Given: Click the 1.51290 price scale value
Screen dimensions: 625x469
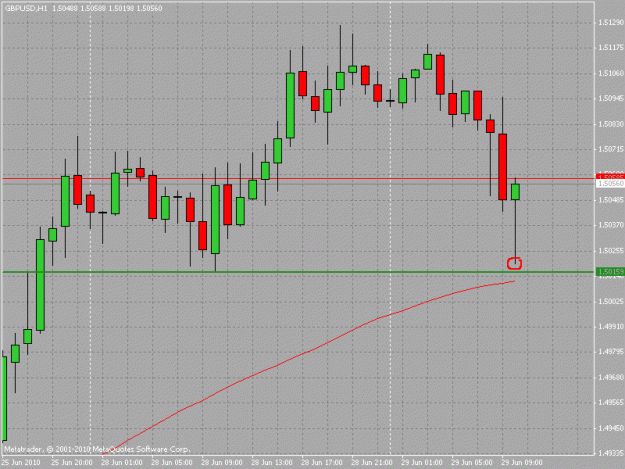Looking at the screenshot, I should (611, 23).
